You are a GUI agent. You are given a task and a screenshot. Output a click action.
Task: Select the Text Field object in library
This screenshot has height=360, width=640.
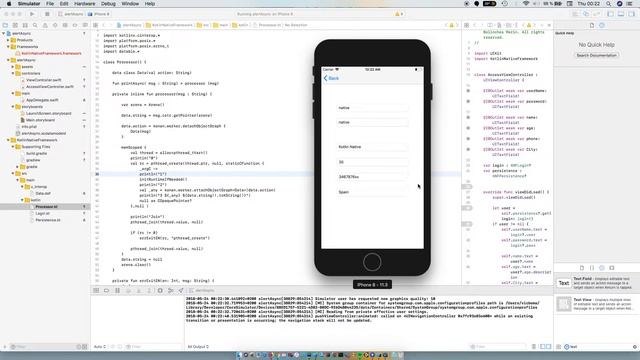click(x=597, y=283)
